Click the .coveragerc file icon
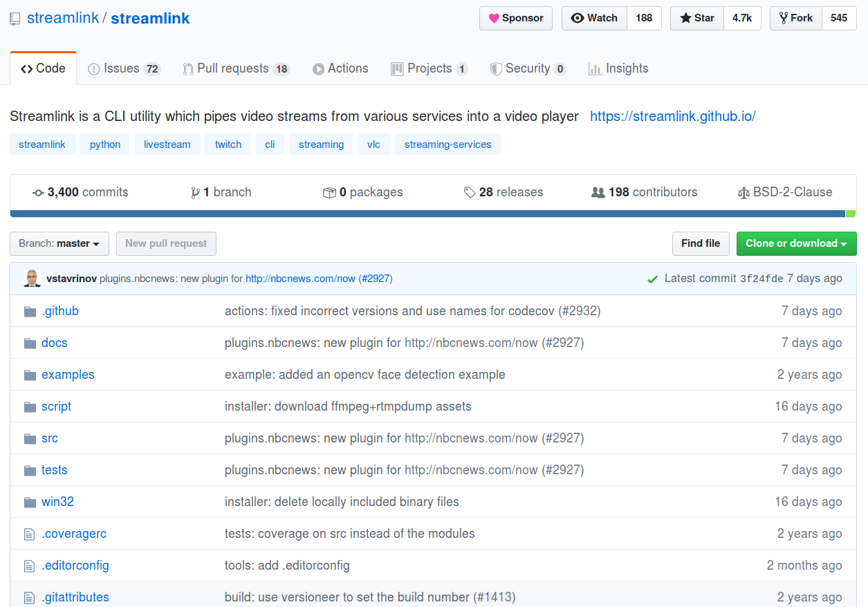The image size is (868, 607). tap(29, 534)
